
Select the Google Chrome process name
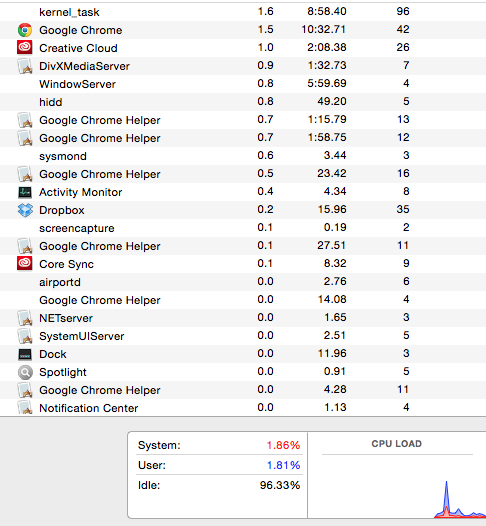(x=80, y=30)
